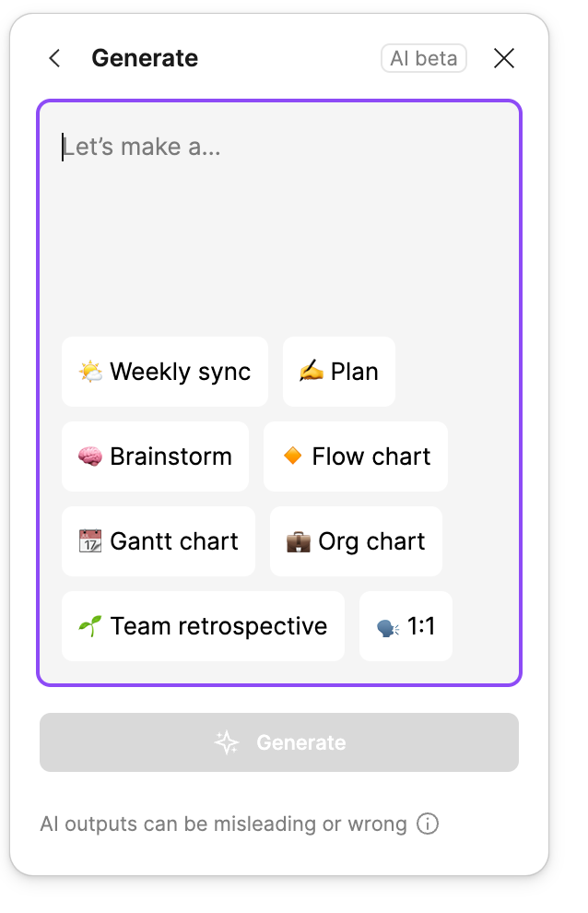Click the back arrow icon
This screenshot has width=588, height=913.
coord(54,58)
